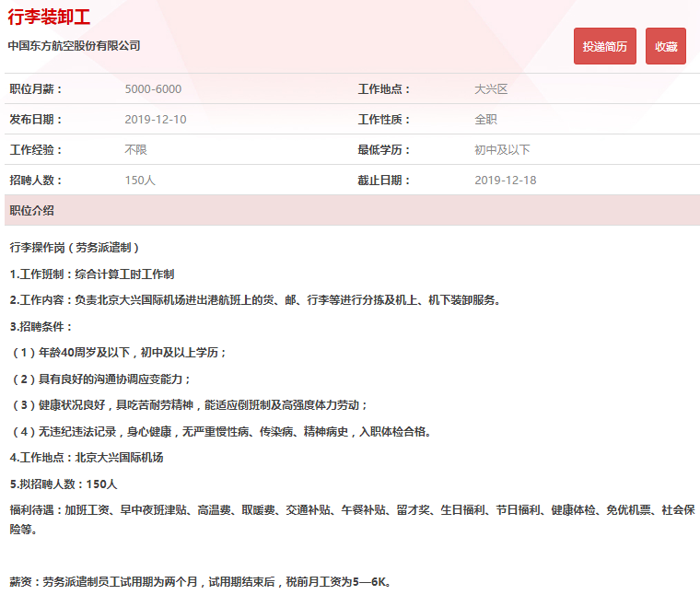Select the job title 行李装卸工
The image size is (700, 595).
(x=49, y=17)
